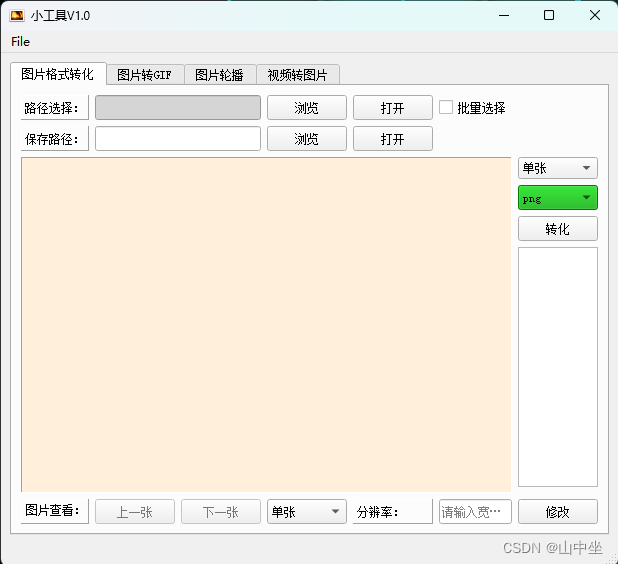Open the green png format dropdown
Screen dimensions: 618x564
tap(557, 197)
